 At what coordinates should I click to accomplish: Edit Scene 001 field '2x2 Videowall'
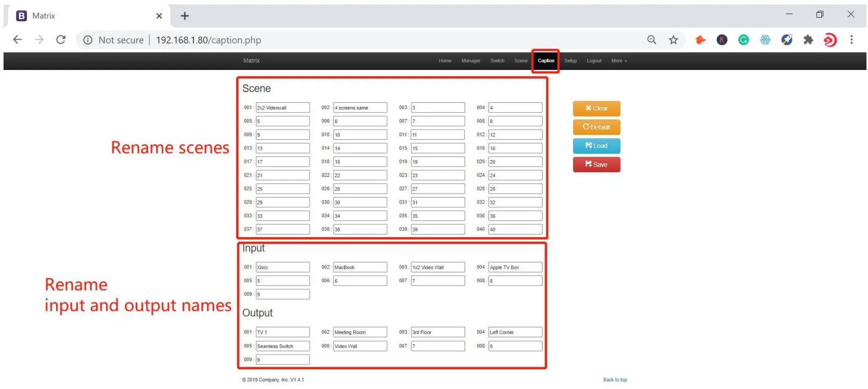pos(282,108)
